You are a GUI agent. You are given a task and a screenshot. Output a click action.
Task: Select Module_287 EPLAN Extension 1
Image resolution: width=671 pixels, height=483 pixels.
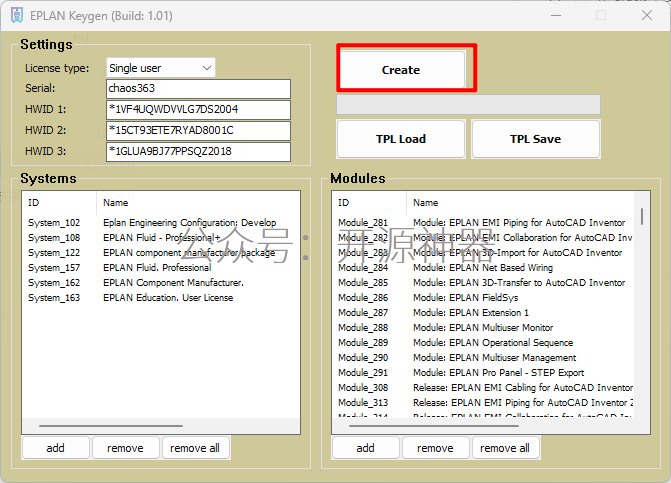tap(483, 312)
